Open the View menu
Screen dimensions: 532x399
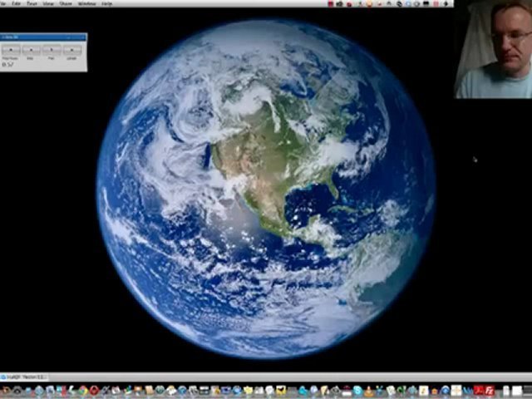point(48,3)
